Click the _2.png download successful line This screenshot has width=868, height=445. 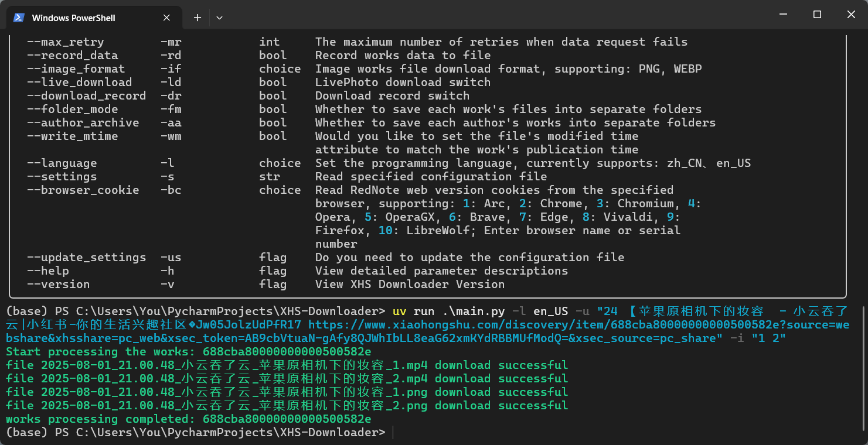click(287, 406)
